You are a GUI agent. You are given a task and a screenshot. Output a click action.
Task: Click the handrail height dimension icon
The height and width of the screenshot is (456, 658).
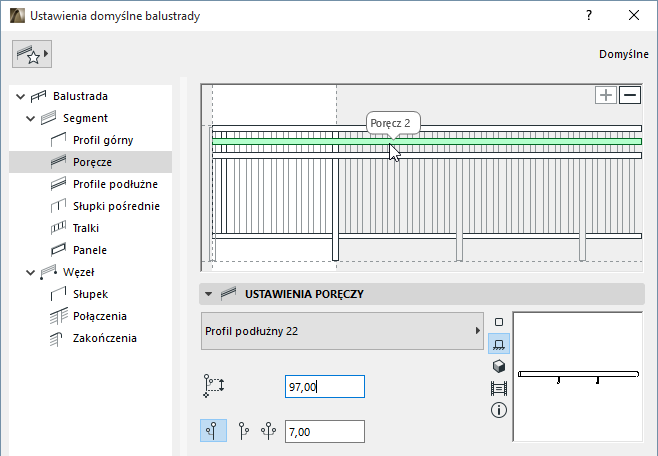214,386
